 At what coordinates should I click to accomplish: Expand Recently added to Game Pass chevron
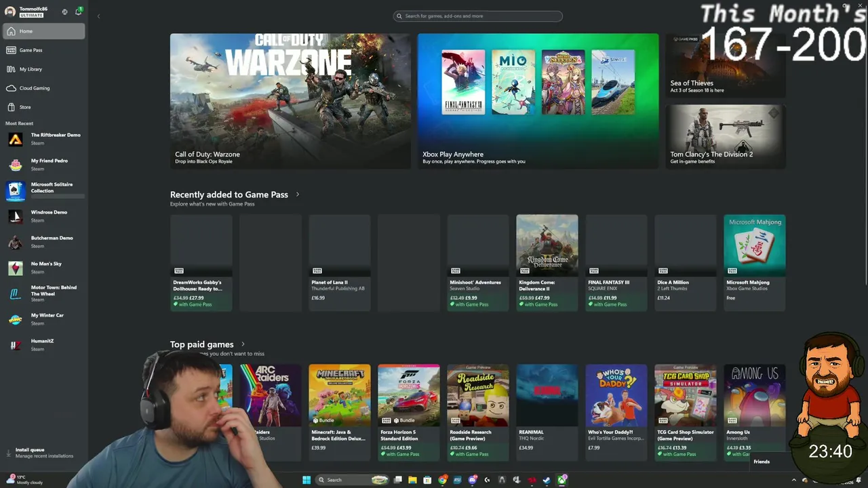pyautogui.click(x=297, y=195)
